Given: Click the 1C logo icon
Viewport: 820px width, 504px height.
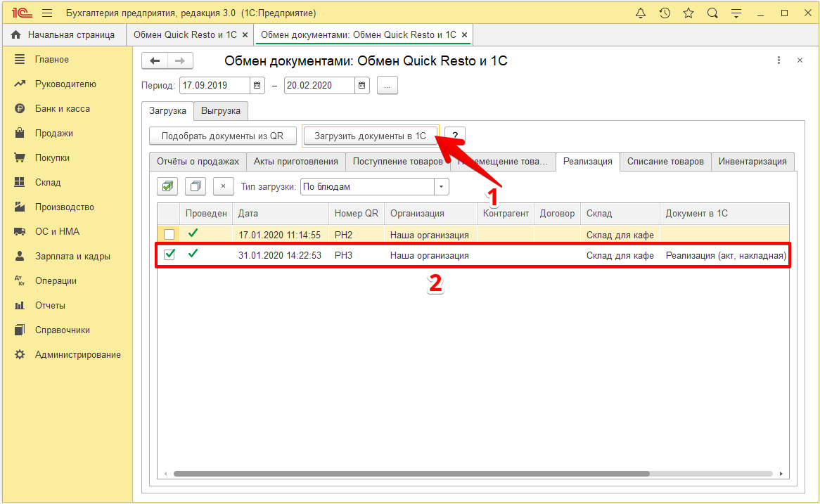Looking at the screenshot, I should coord(22,13).
